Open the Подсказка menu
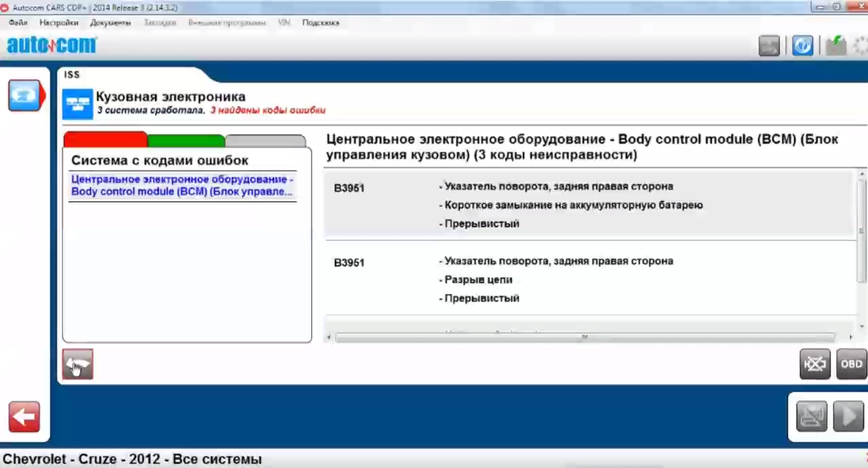This screenshot has height=468, width=868. coord(321,22)
